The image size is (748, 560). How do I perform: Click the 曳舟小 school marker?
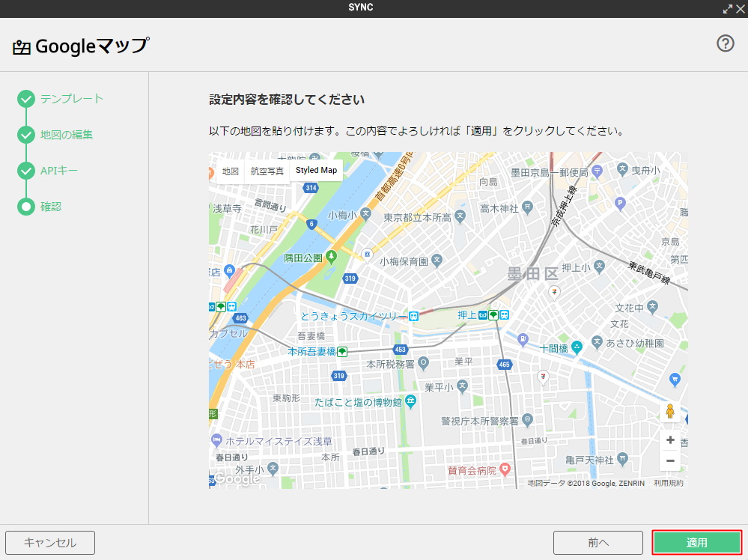click(622, 168)
